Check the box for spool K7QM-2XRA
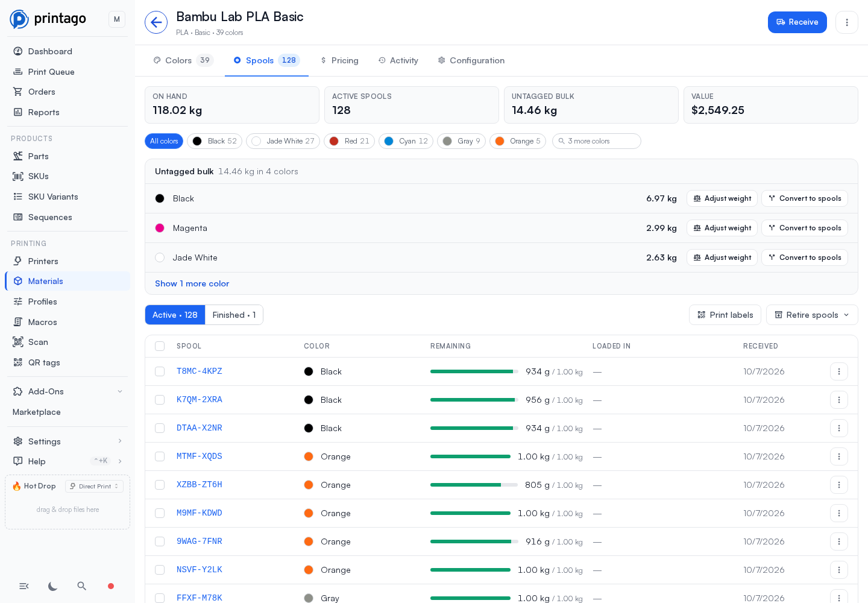This screenshot has width=868, height=603. (160, 400)
